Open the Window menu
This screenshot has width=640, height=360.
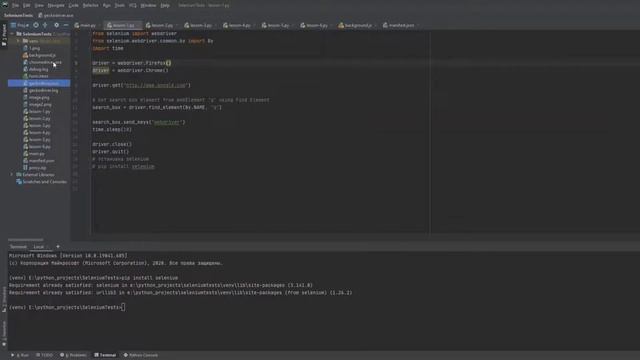[x=148, y=5]
